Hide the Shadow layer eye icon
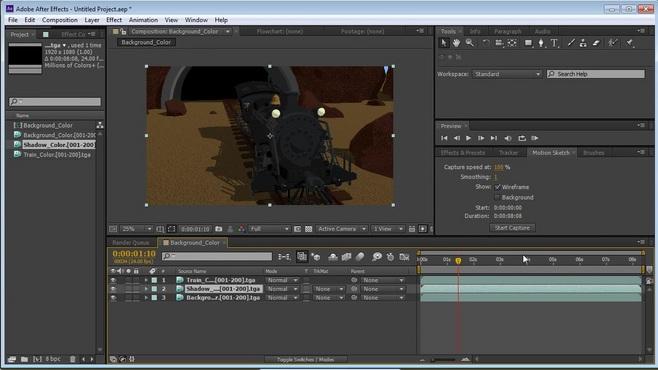Screen dimensions: 658x370 pos(113,289)
